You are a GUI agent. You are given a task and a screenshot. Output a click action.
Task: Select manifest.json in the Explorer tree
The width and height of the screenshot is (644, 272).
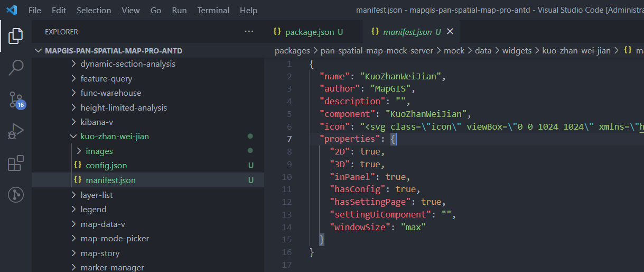110,180
